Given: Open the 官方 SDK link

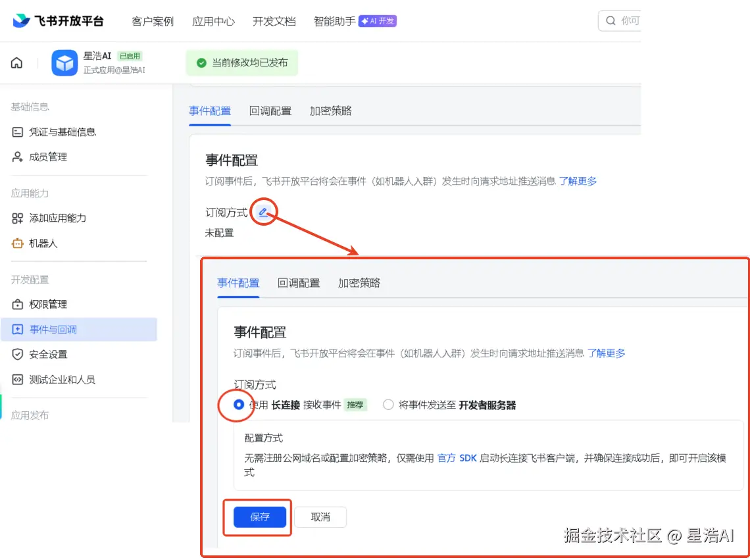Looking at the screenshot, I should point(457,458).
